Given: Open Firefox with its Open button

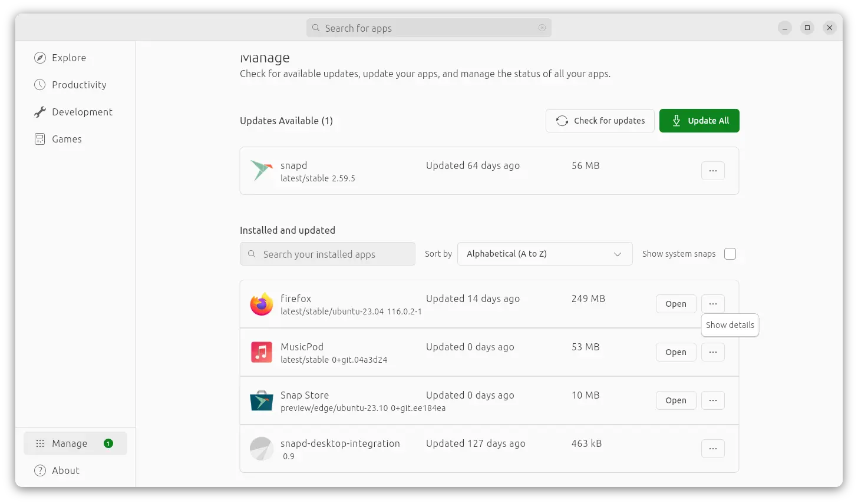Looking at the screenshot, I should (x=675, y=304).
